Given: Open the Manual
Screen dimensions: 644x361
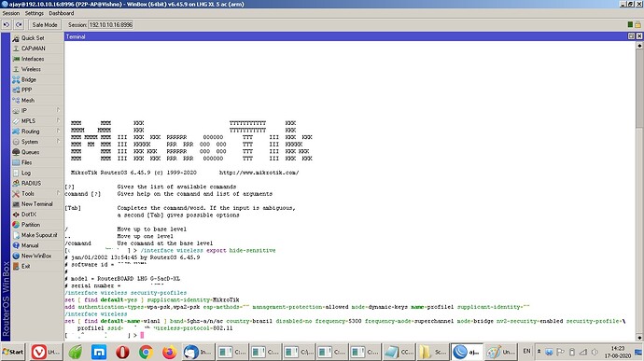Looking at the screenshot, I should [x=30, y=245].
